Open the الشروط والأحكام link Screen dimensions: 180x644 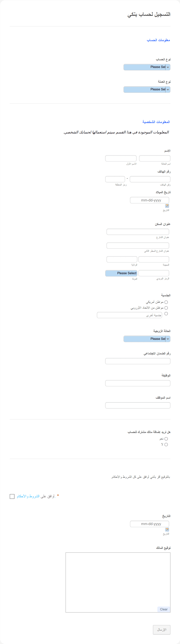tap(28, 496)
